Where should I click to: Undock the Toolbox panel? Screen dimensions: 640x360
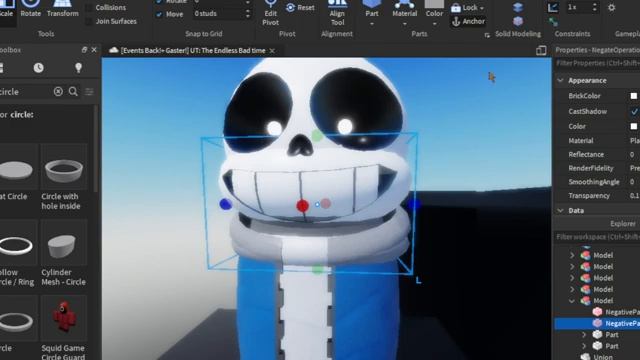click(84, 50)
